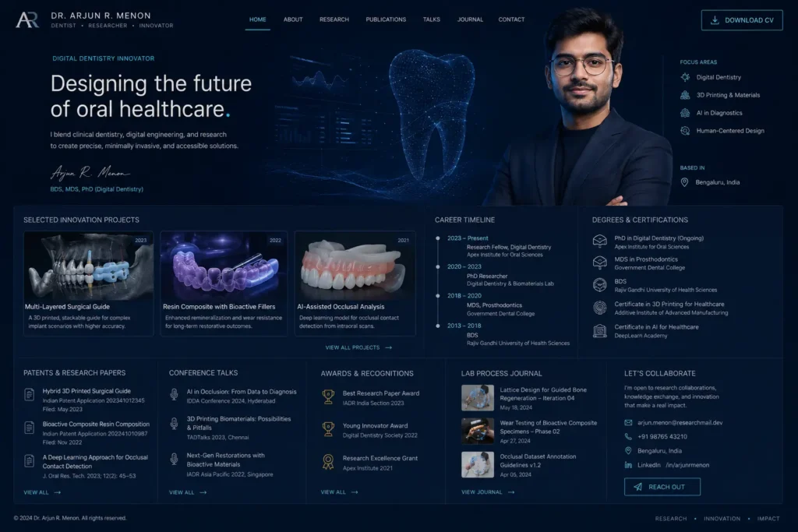Screen dimensions: 798x532
Task: Click the 3D Printing certificate icon
Action: point(600,308)
